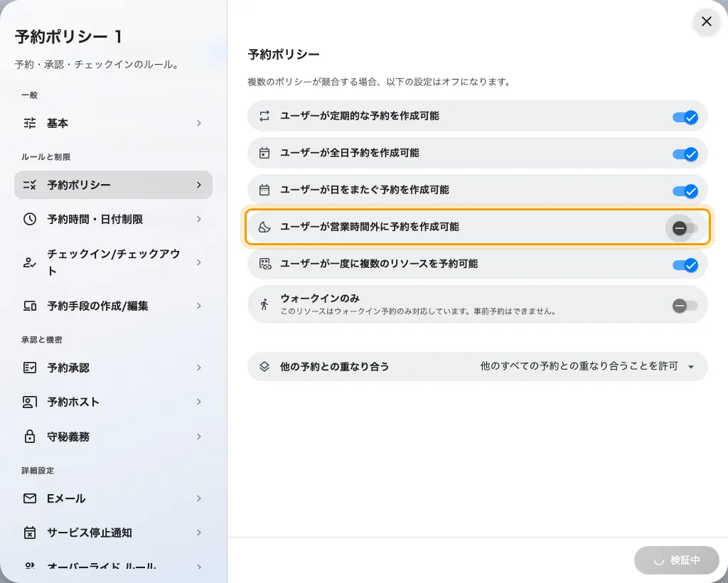This screenshot has width=728, height=583.
Task: Click the 検証中 button
Action: (x=677, y=560)
